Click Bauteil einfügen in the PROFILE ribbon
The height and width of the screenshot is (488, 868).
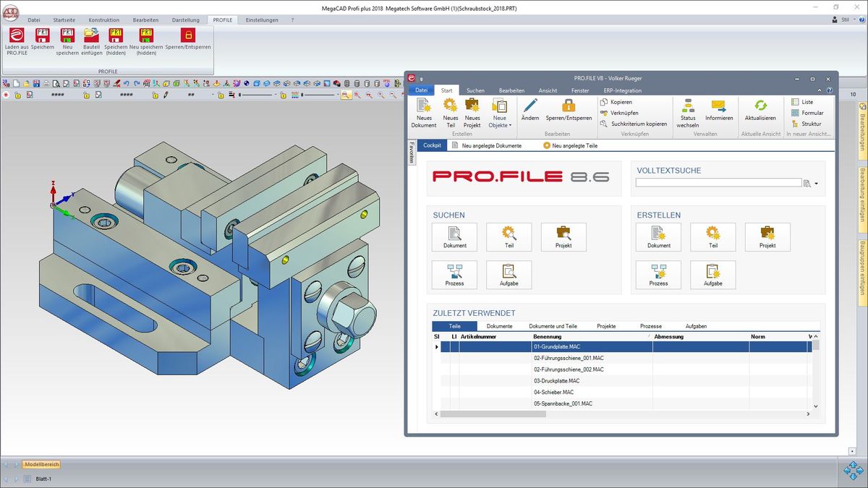[91, 35]
